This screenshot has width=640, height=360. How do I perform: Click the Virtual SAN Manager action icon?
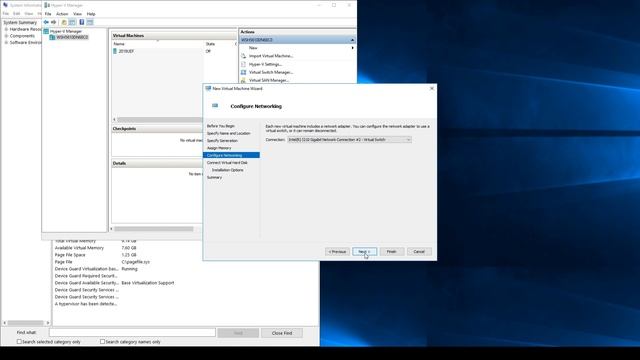(x=243, y=80)
